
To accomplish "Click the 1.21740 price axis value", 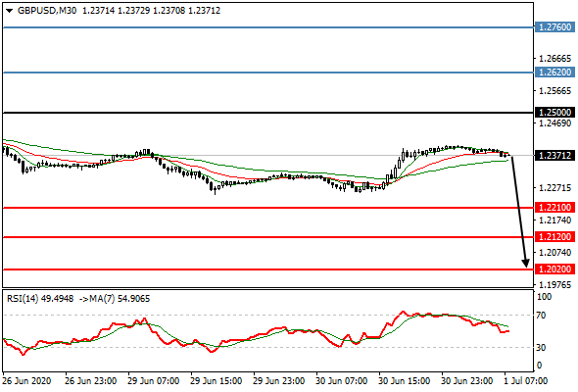I will click(554, 220).
